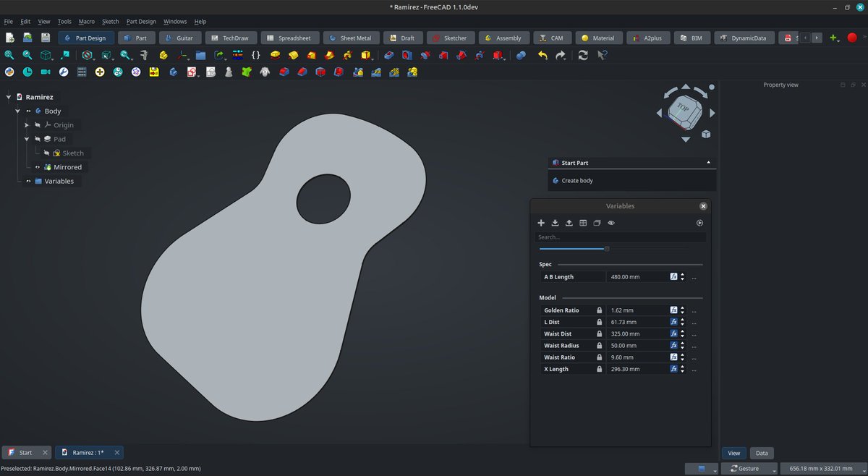Open the Sketch menu
The height and width of the screenshot is (476, 868).
point(111,22)
